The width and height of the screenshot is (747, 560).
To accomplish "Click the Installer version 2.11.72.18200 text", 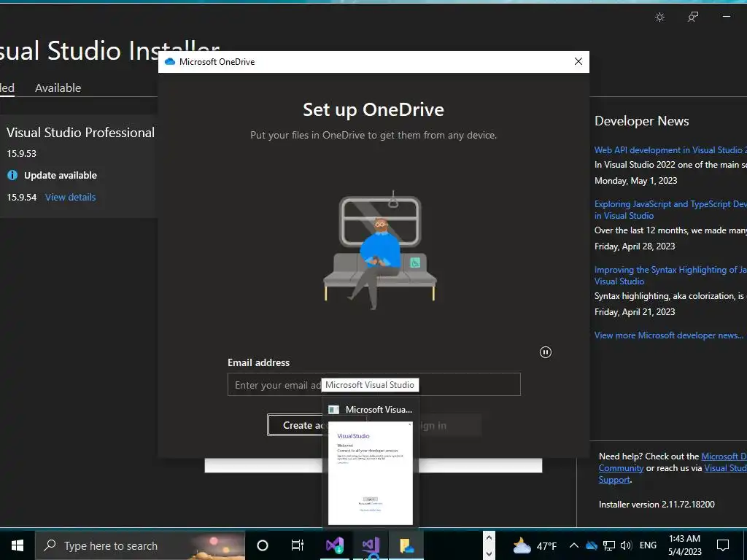I will tap(657, 505).
